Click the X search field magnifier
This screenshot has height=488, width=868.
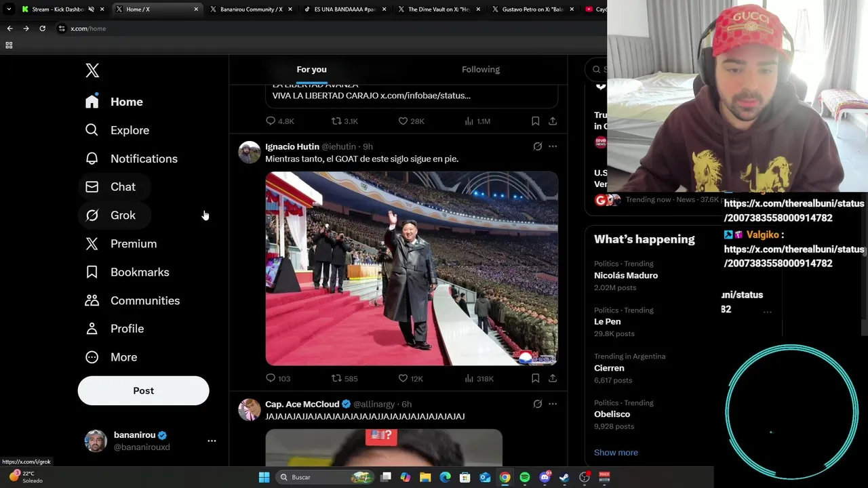(x=597, y=69)
